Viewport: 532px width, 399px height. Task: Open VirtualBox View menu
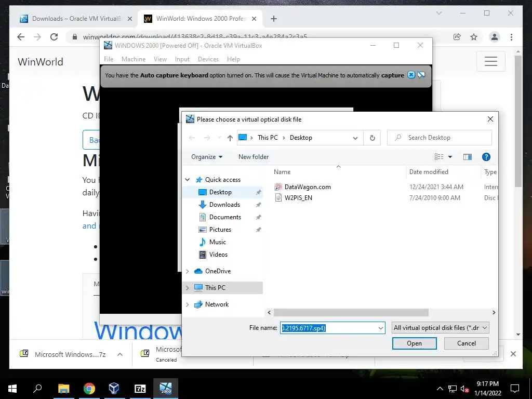[x=160, y=59]
